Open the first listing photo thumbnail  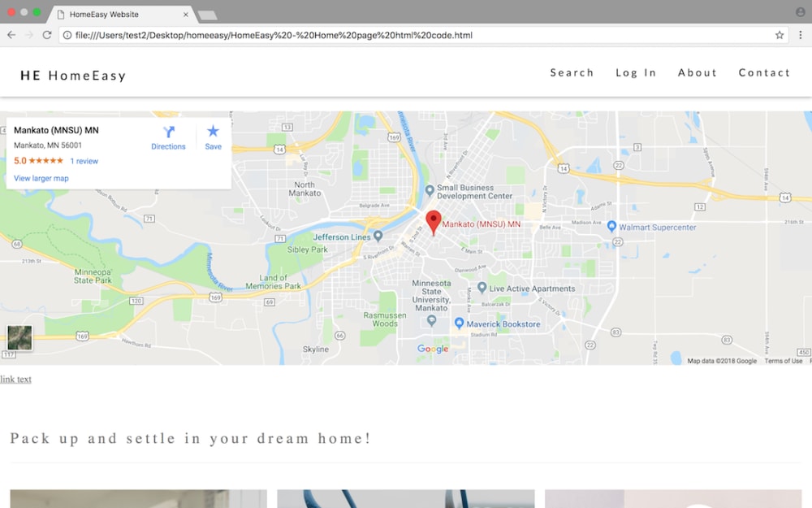[x=138, y=499]
